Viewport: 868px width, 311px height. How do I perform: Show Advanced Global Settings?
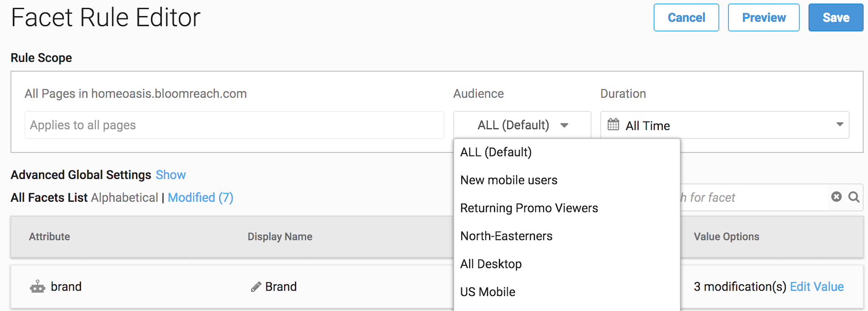coord(170,175)
